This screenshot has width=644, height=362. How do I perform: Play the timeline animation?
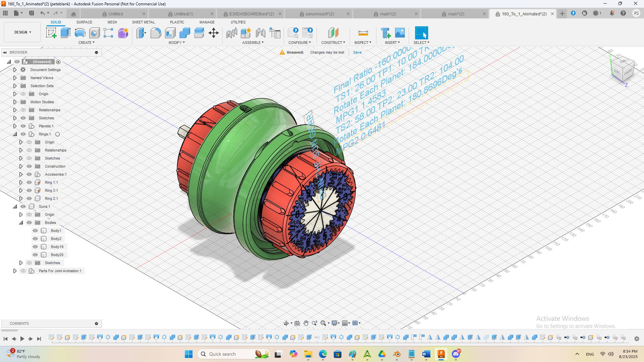[x=22, y=339]
